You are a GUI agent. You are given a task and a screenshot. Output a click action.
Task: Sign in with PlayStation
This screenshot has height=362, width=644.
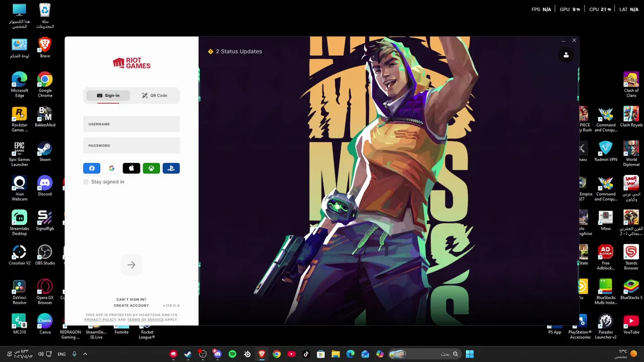pos(171,168)
